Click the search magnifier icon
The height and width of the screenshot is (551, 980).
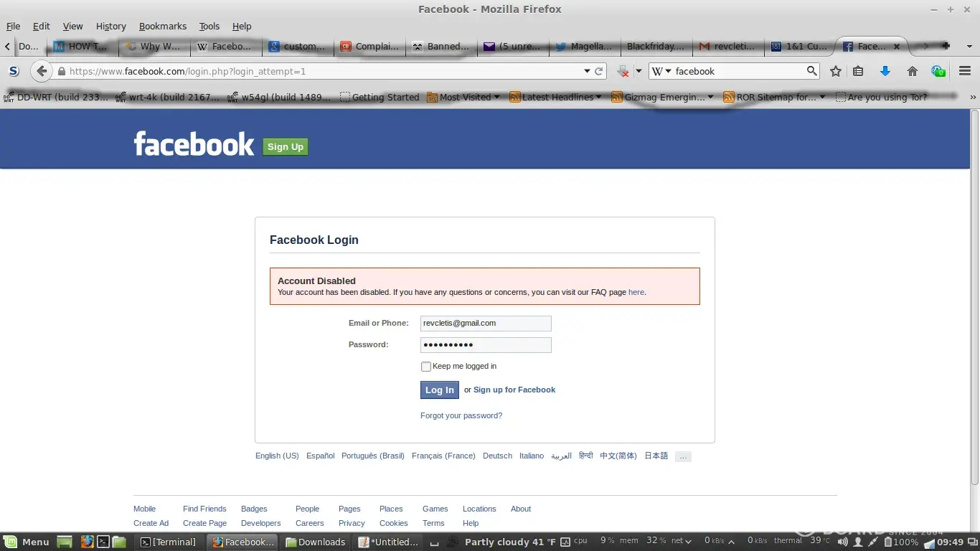tap(812, 71)
